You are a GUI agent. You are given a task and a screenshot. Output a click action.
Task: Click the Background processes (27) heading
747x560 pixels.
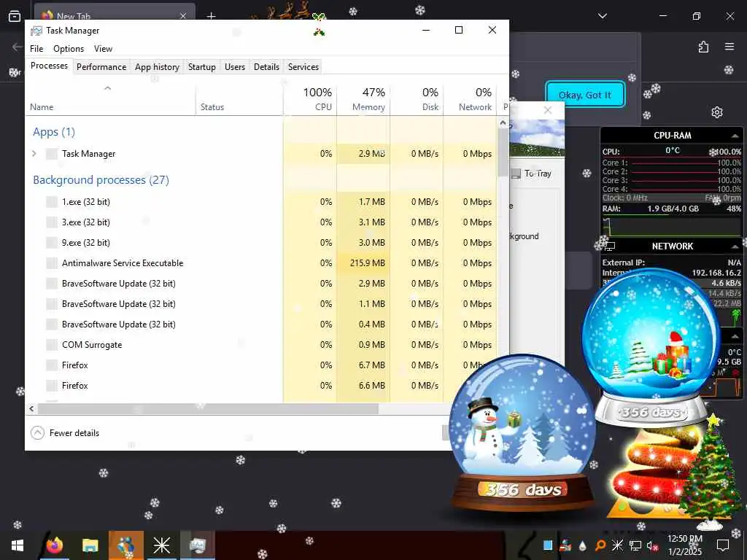[101, 180]
